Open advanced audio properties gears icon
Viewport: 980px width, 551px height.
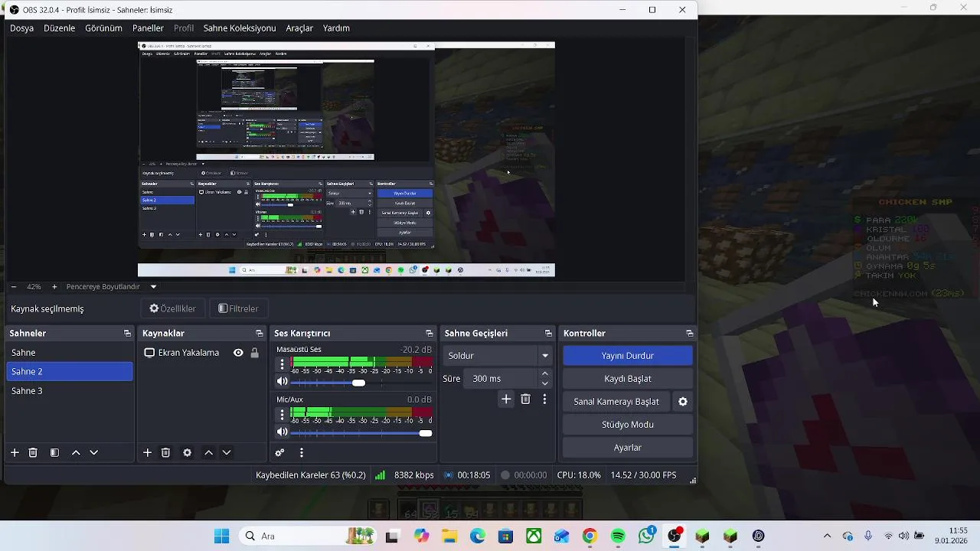pyautogui.click(x=279, y=453)
